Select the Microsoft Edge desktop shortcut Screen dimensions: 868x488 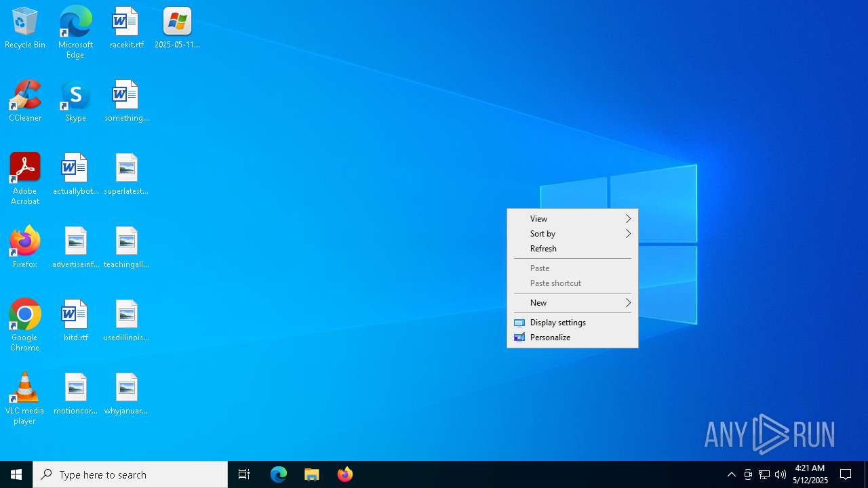75,33
